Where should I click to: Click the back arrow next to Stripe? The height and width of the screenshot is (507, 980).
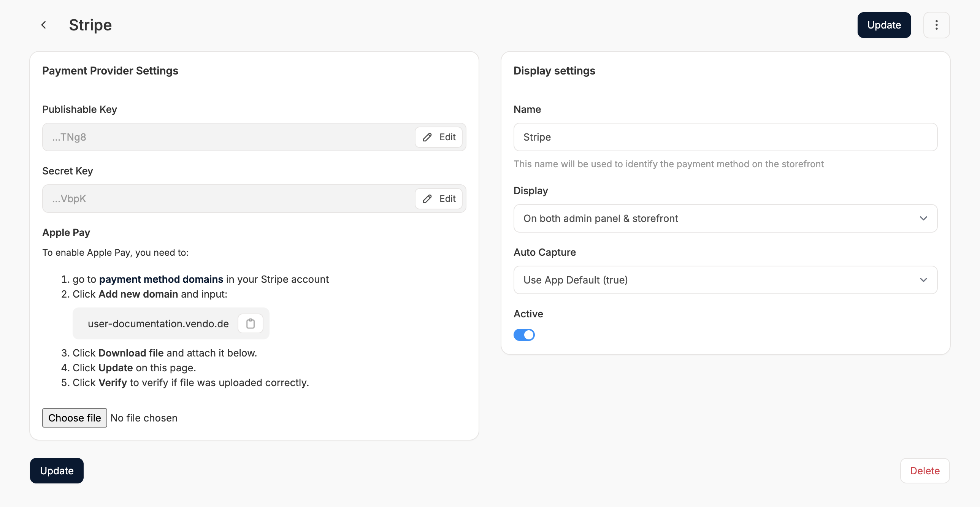coord(44,25)
